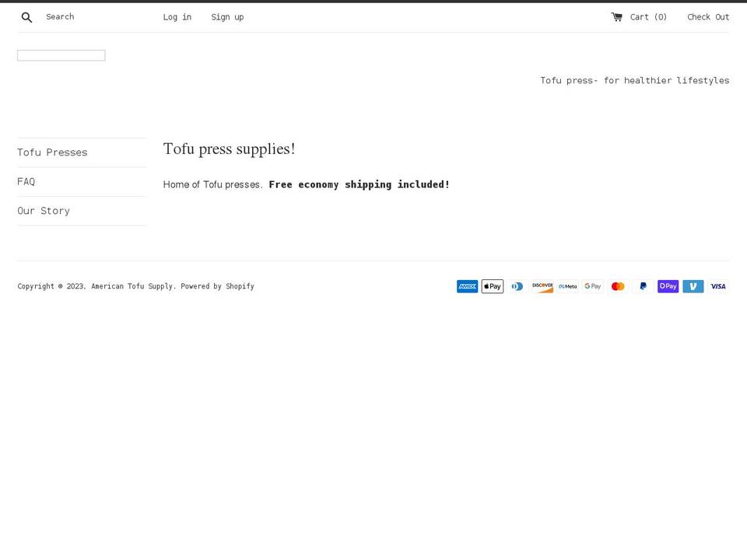Click the Visa payment icon
This screenshot has width=747, height=560.
718,286
